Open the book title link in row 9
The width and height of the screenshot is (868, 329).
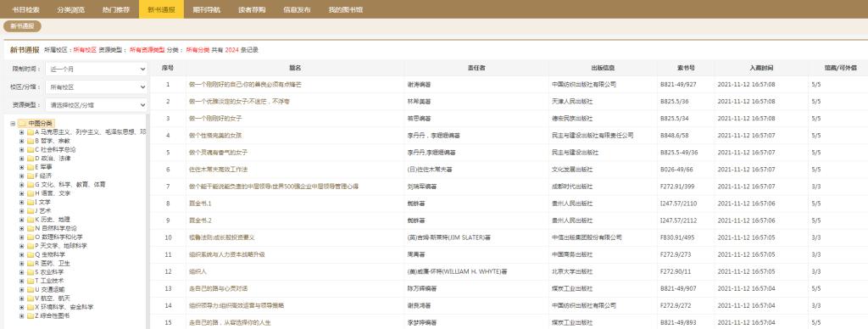pyautogui.click(x=200, y=220)
